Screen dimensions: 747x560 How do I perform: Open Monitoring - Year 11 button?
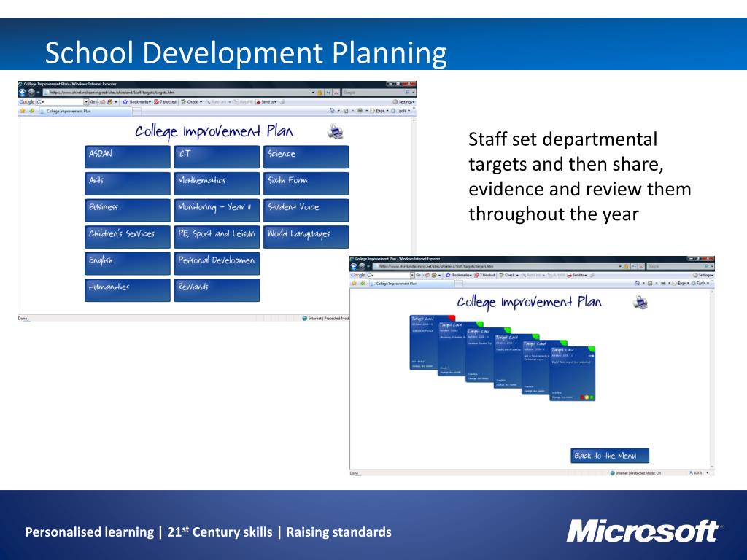coord(217,210)
